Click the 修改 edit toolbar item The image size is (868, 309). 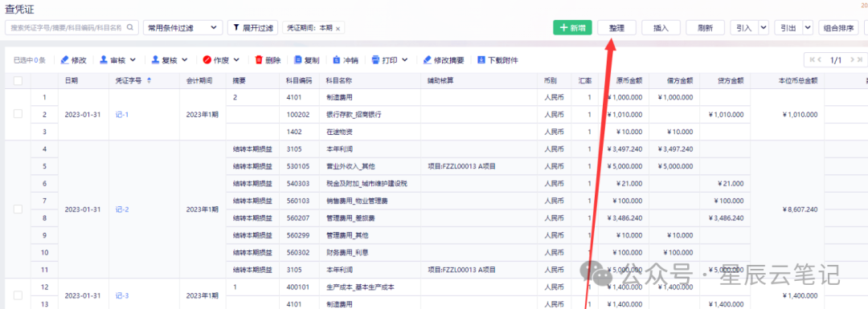(74, 59)
